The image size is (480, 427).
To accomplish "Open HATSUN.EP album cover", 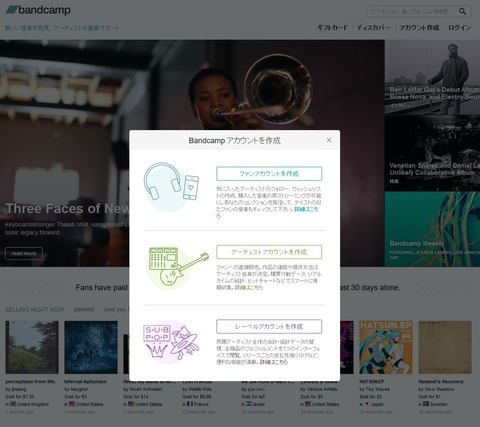I will click(x=386, y=347).
